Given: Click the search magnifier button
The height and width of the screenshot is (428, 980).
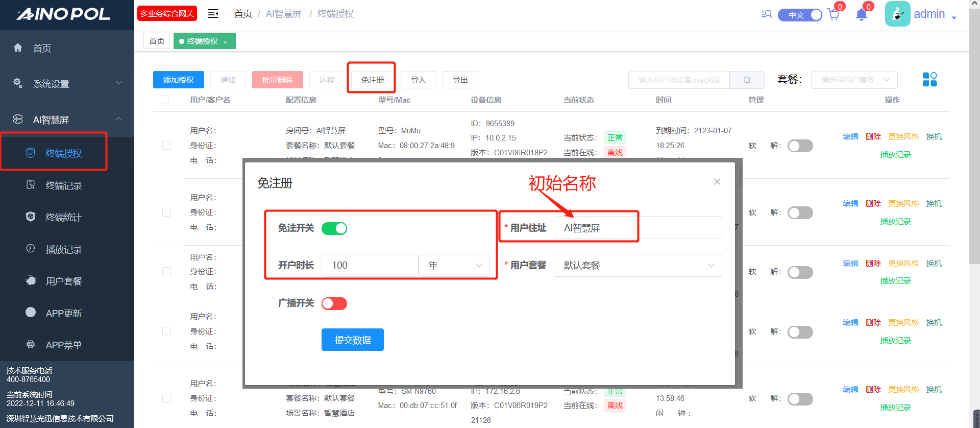Looking at the screenshot, I should tap(747, 80).
